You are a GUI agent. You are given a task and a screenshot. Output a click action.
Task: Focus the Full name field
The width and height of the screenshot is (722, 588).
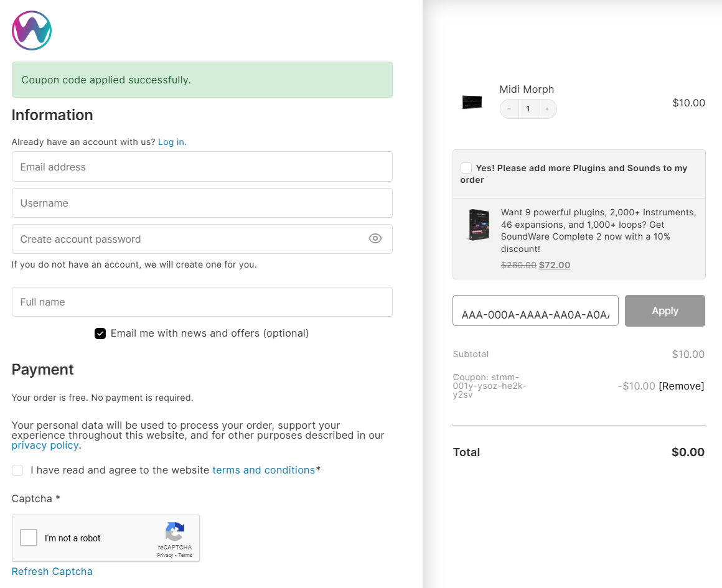(x=202, y=302)
